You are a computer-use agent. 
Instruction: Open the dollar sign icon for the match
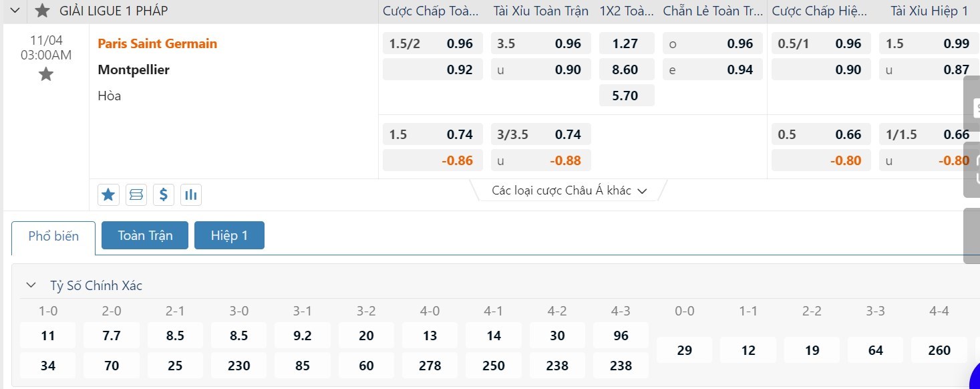(163, 194)
